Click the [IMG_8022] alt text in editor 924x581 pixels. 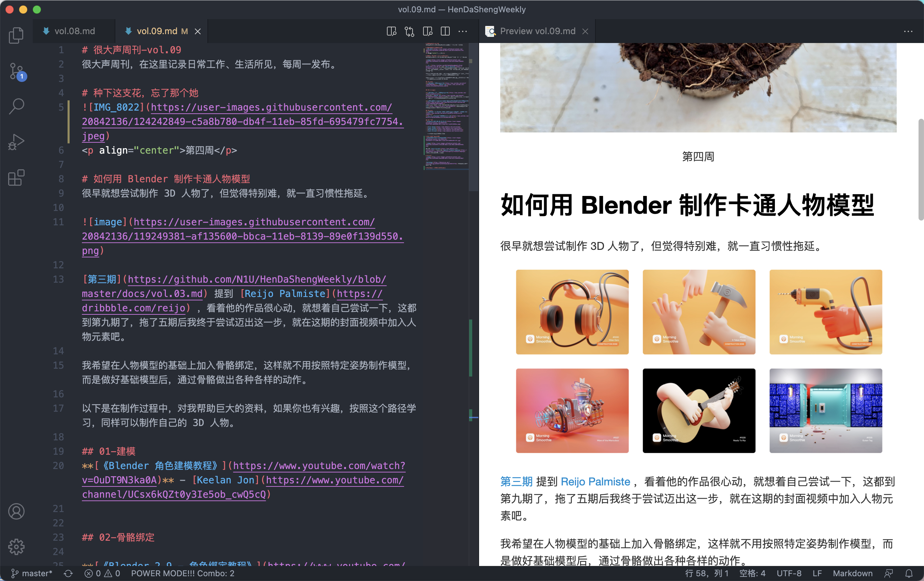click(x=116, y=107)
